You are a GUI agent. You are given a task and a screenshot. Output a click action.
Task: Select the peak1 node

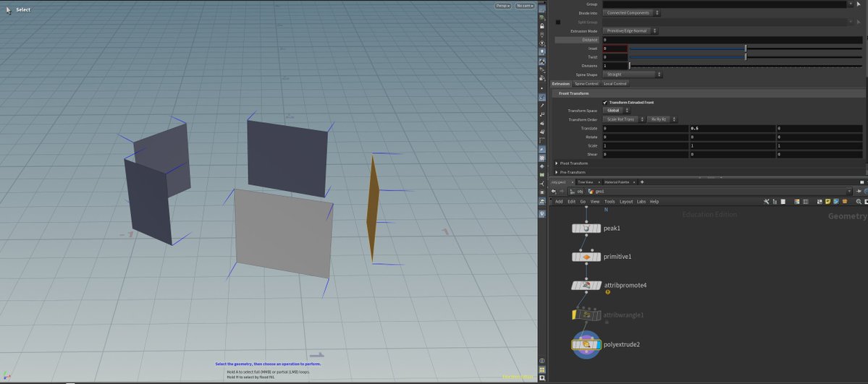(x=586, y=228)
